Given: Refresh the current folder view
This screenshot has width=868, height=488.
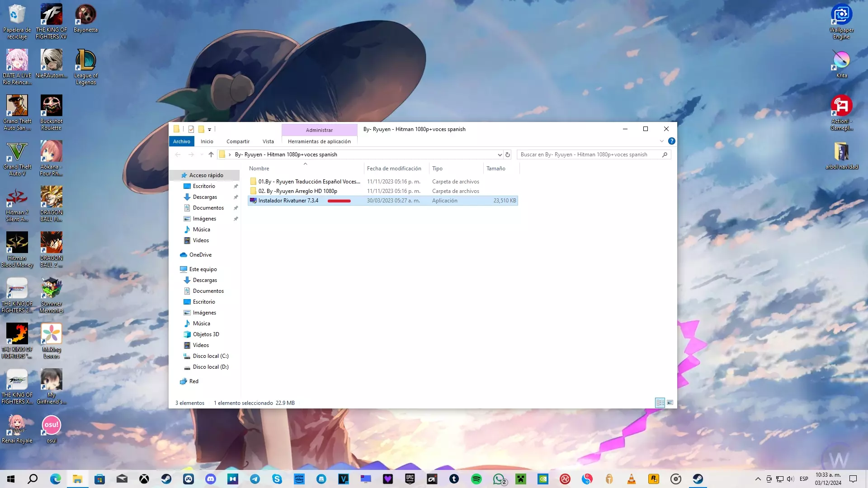Looking at the screenshot, I should (508, 155).
